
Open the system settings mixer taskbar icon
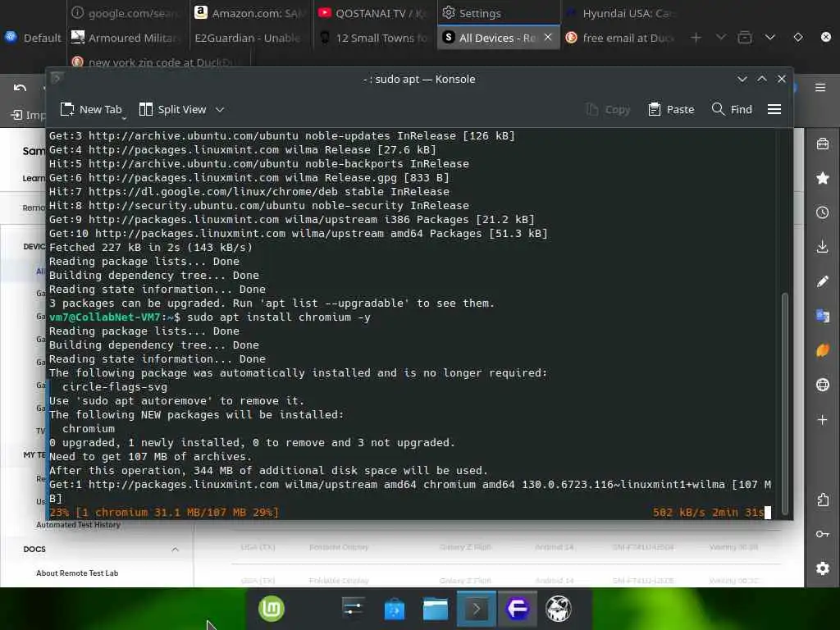353,609
